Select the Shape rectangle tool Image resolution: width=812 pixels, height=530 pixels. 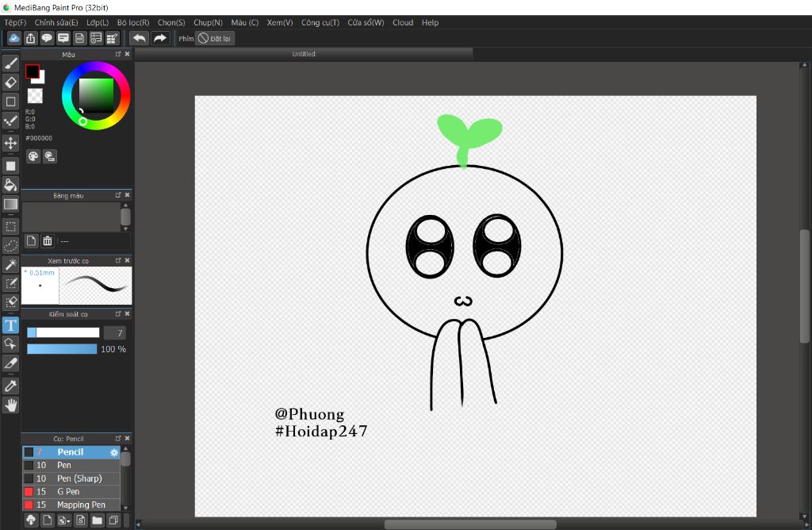click(10, 102)
